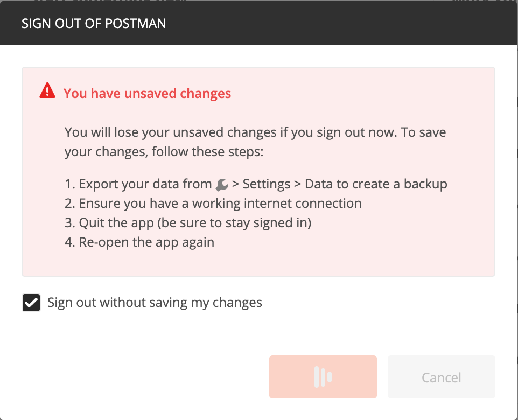Select the heading You have unsaved changes
This screenshot has width=518, height=420.
[147, 93]
